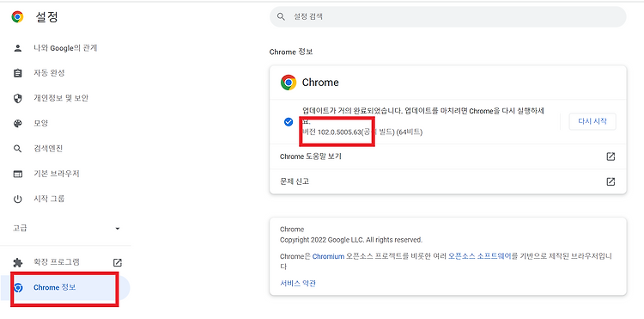Select Chrome 정보 in the sidebar
The height and width of the screenshot is (319, 644).
tap(65, 287)
